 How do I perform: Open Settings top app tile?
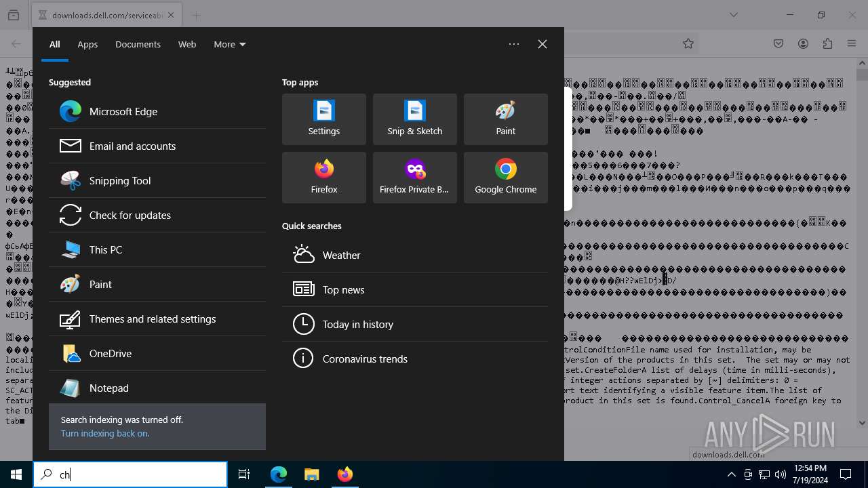tap(324, 119)
